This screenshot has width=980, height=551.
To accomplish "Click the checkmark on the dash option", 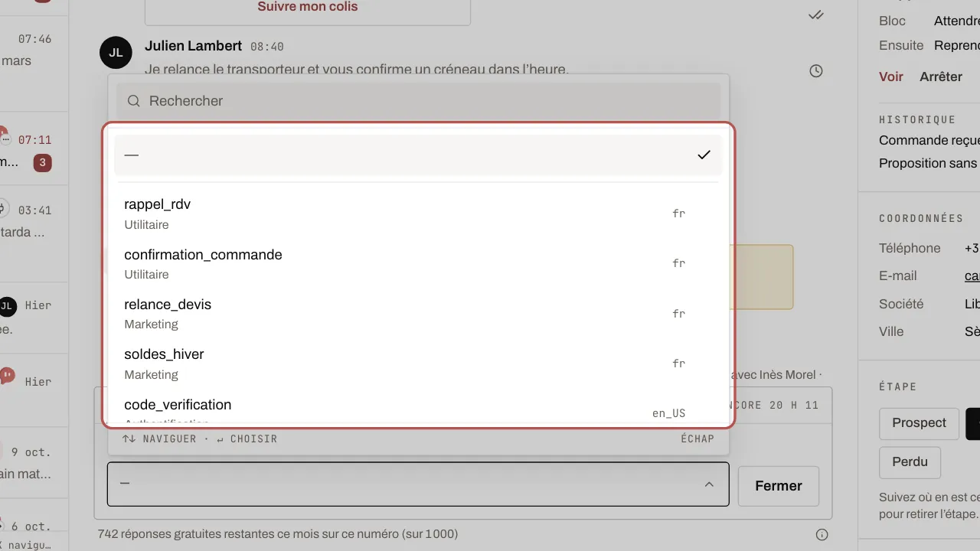I will (x=704, y=155).
